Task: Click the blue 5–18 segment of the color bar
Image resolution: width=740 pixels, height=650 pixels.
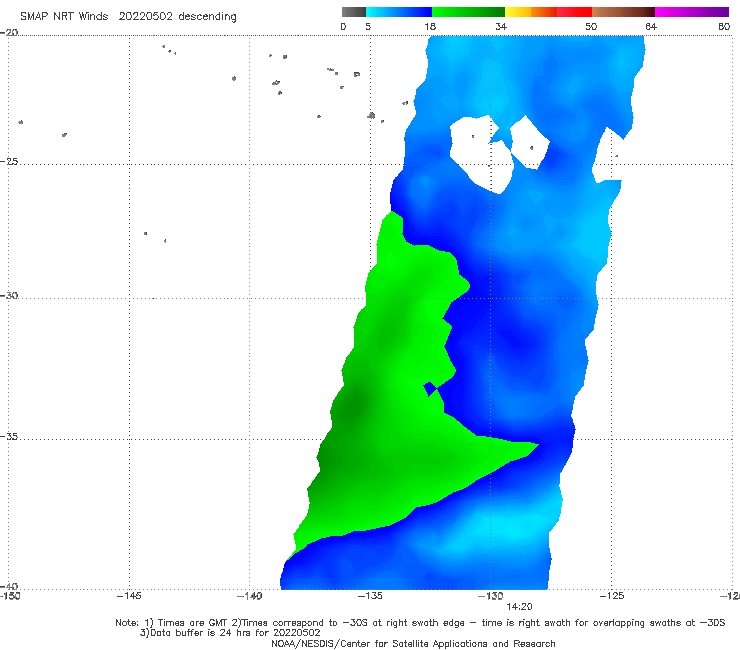Action: 399,12
